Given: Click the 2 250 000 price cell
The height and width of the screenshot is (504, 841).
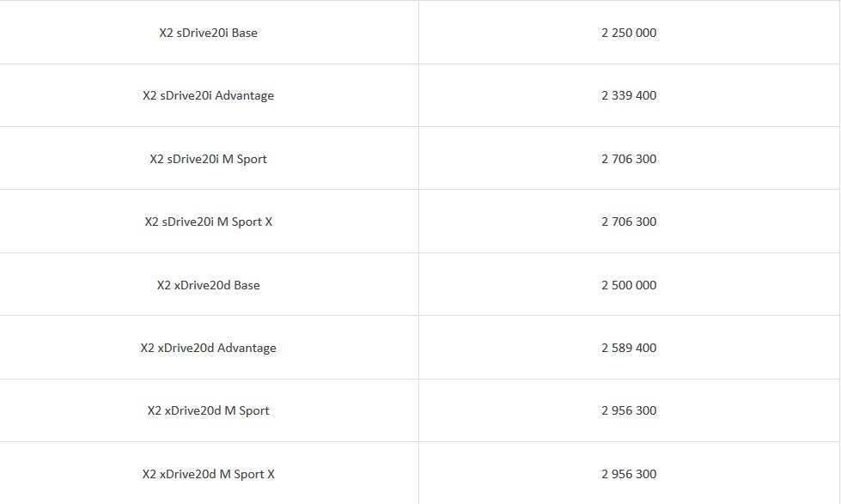Looking at the screenshot, I should (x=629, y=33).
